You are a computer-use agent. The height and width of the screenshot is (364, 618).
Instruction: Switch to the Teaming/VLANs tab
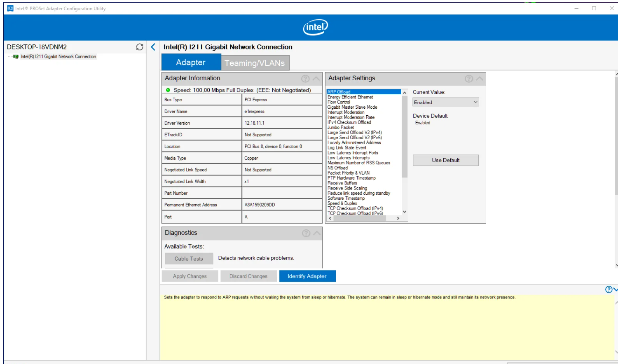(255, 63)
